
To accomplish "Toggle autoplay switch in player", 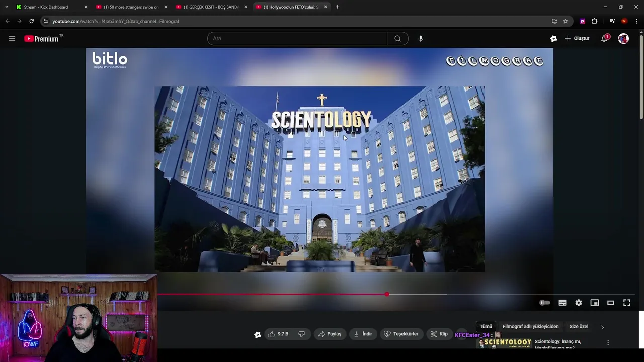I will pyautogui.click(x=545, y=303).
